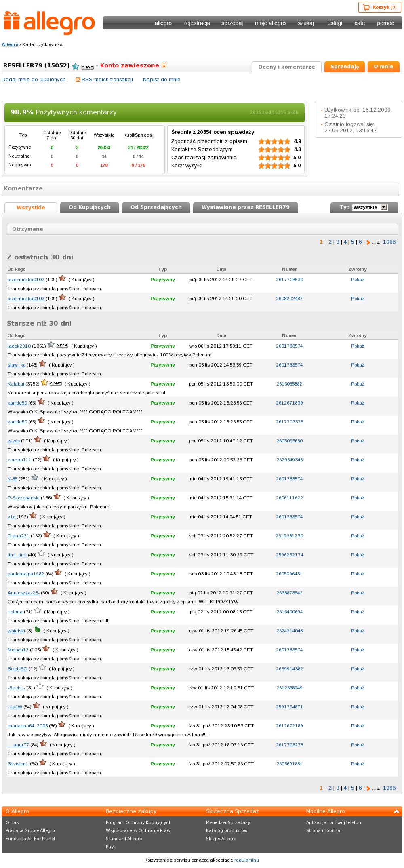
Task: Open the Menedżer Sprzedaży footer link
Action: tap(228, 822)
